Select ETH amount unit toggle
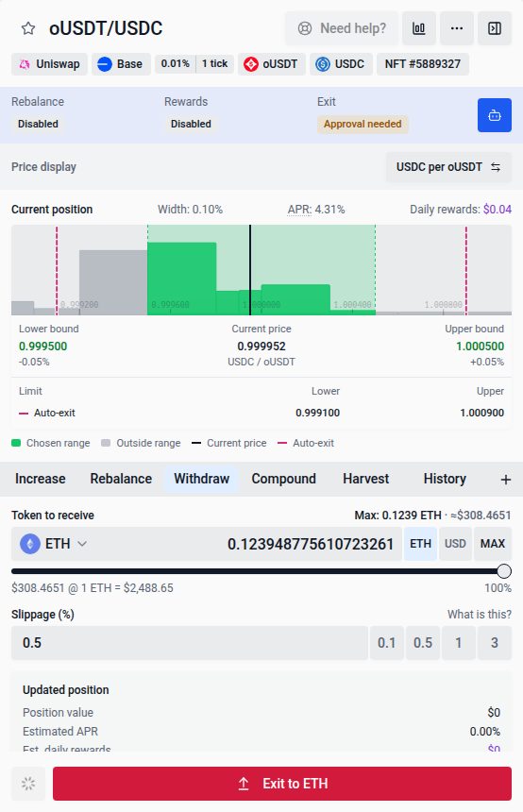Screen dimensions: 523x812 point(420,544)
